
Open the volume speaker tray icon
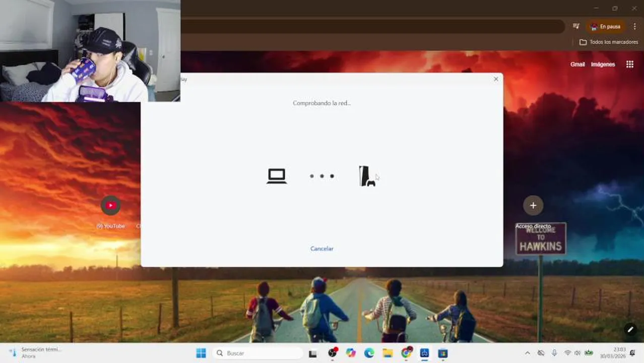click(x=577, y=353)
